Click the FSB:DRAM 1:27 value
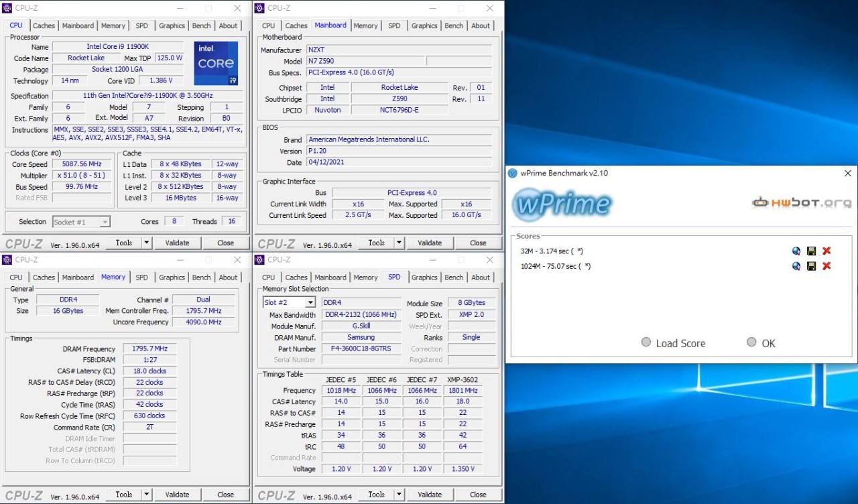 pos(149,360)
